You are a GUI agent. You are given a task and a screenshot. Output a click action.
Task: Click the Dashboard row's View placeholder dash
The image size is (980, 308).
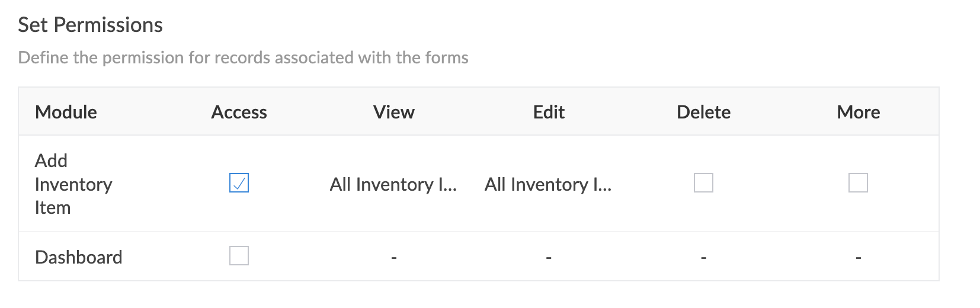[393, 258]
